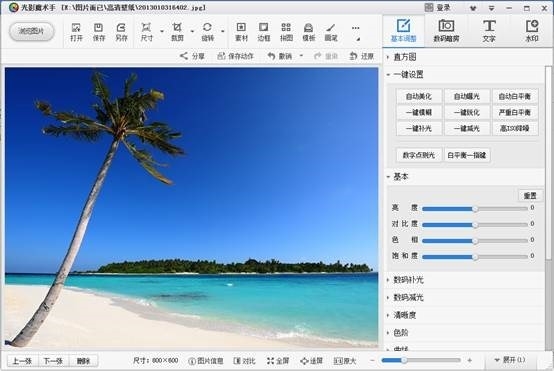Click the 打开 (open) toolbar icon
This screenshot has height=371, width=554.
[x=76, y=32]
